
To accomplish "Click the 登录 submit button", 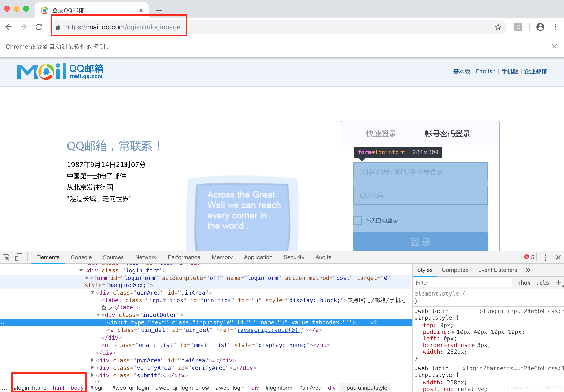I will point(421,242).
